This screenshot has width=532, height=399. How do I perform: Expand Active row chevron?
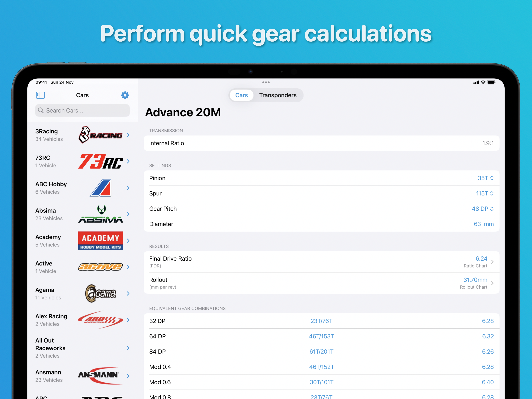128,267
